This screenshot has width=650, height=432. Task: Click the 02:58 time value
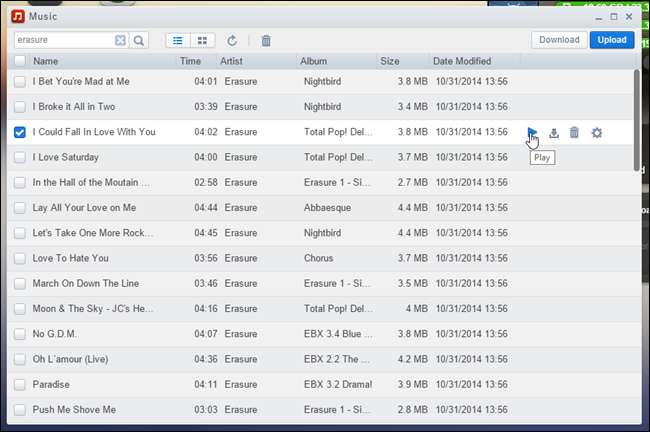coord(206,182)
